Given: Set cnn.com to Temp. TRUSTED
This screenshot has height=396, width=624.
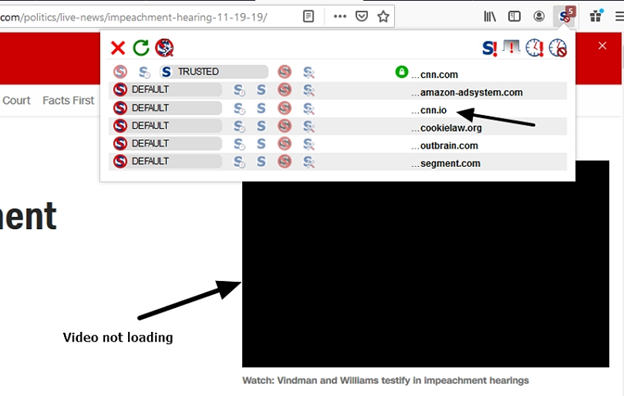Looking at the screenshot, I should coord(144,72).
